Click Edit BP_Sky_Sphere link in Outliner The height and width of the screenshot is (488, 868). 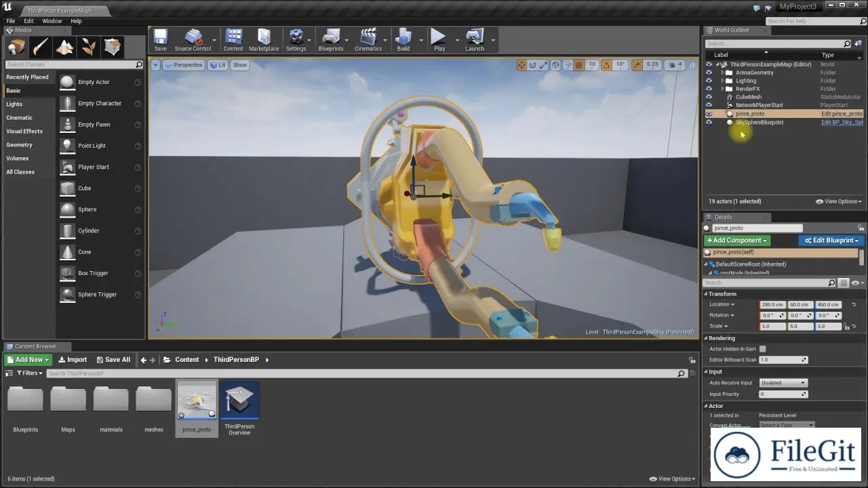click(x=842, y=123)
